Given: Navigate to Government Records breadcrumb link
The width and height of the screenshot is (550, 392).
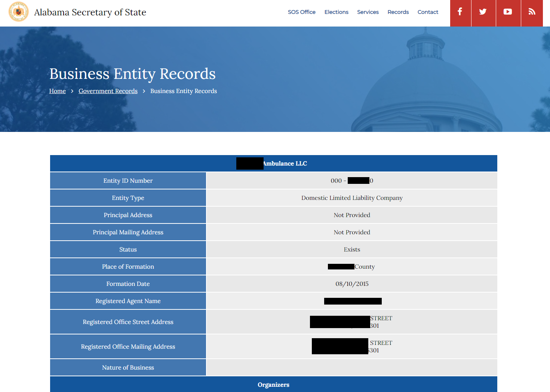Looking at the screenshot, I should click(x=108, y=91).
